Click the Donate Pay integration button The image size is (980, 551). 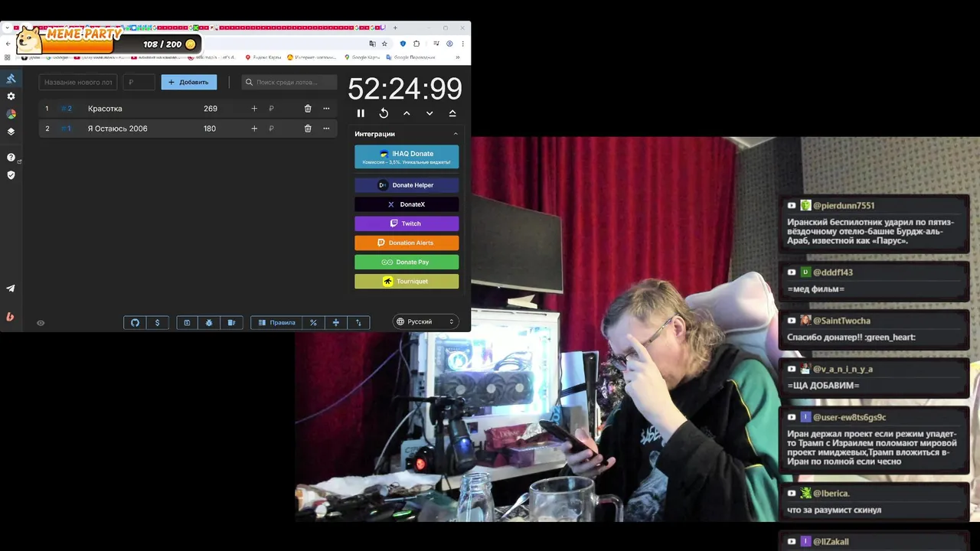(407, 262)
